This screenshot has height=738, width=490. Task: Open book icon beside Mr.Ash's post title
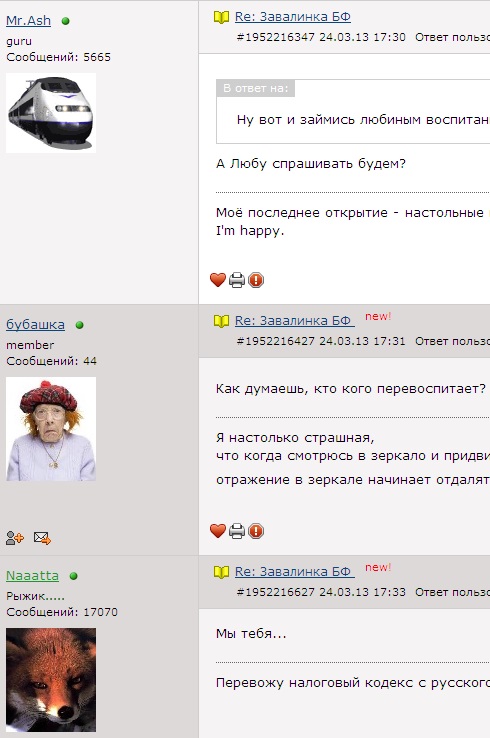tap(221, 17)
